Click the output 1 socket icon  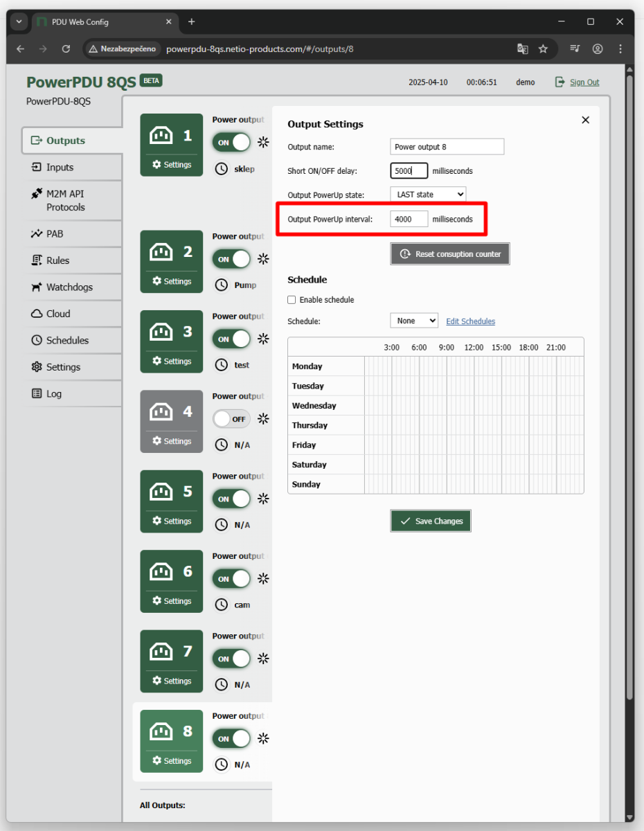[161, 136]
